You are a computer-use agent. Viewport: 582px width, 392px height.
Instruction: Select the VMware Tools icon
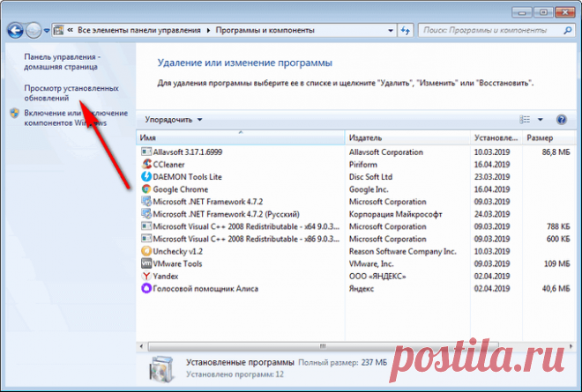click(146, 263)
